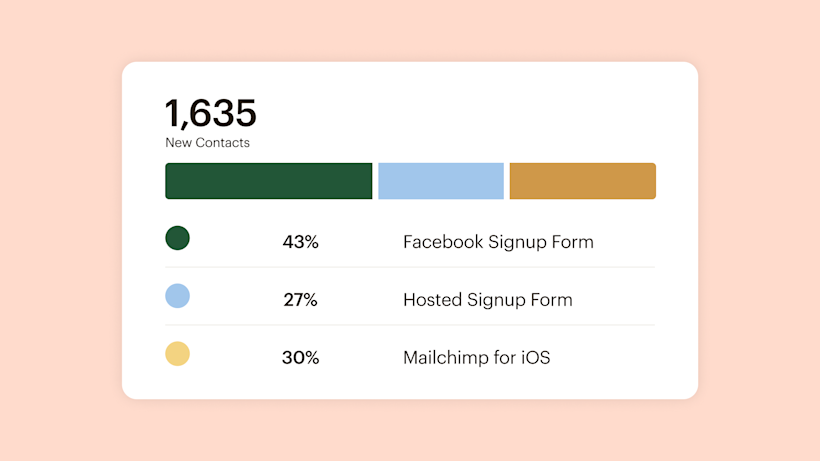Click the 27% value
Image resolution: width=820 pixels, height=461 pixels.
[x=300, y=300]
